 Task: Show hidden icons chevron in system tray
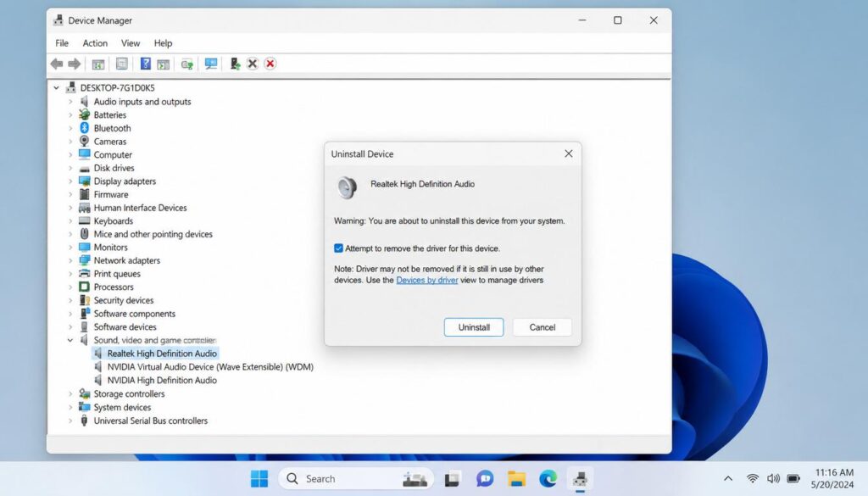pos(728,478)
